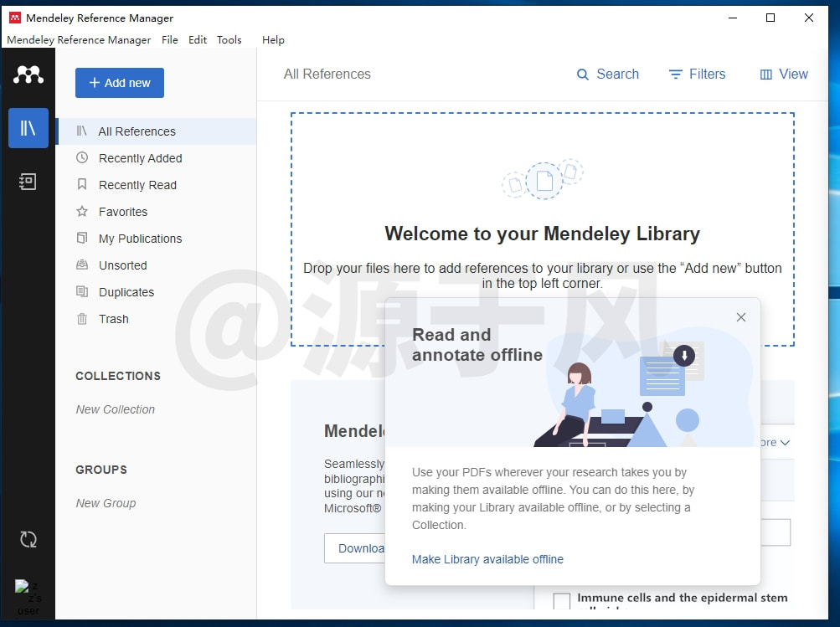Screen dimensions: 840x627
Task: Select Favorites in sidebar
Action: point(156,212)
